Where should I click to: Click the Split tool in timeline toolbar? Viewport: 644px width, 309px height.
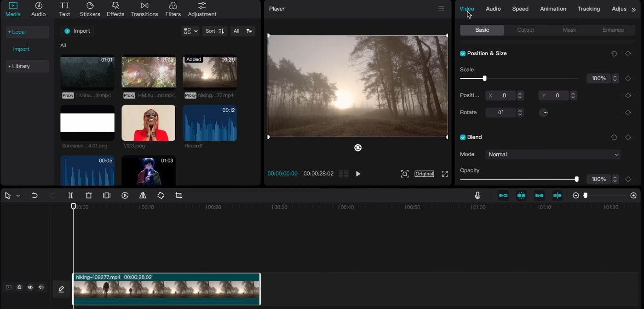pyautogui.click(x=71, y=196)
